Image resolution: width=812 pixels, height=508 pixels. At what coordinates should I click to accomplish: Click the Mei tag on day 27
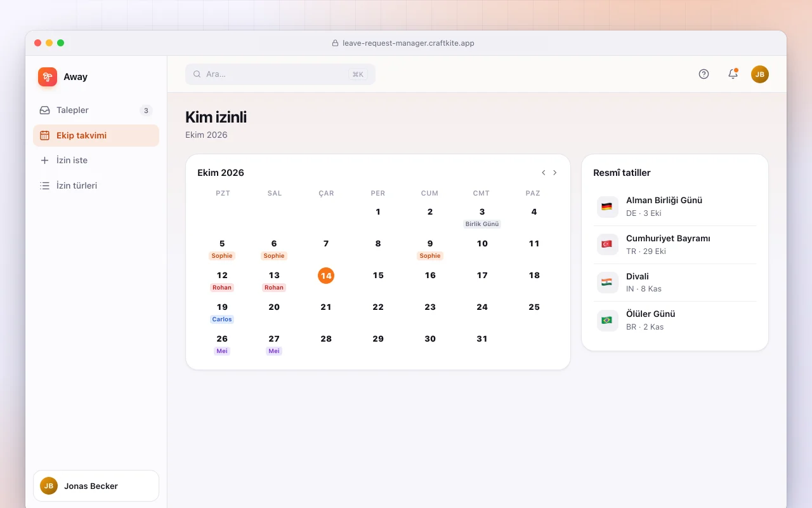click(x=274, y=351)
